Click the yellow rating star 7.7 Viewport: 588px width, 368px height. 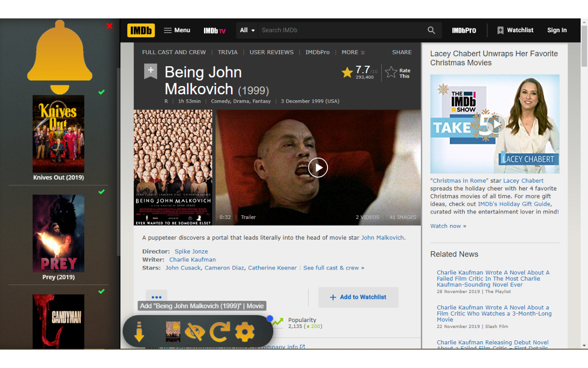pos(347,72)
